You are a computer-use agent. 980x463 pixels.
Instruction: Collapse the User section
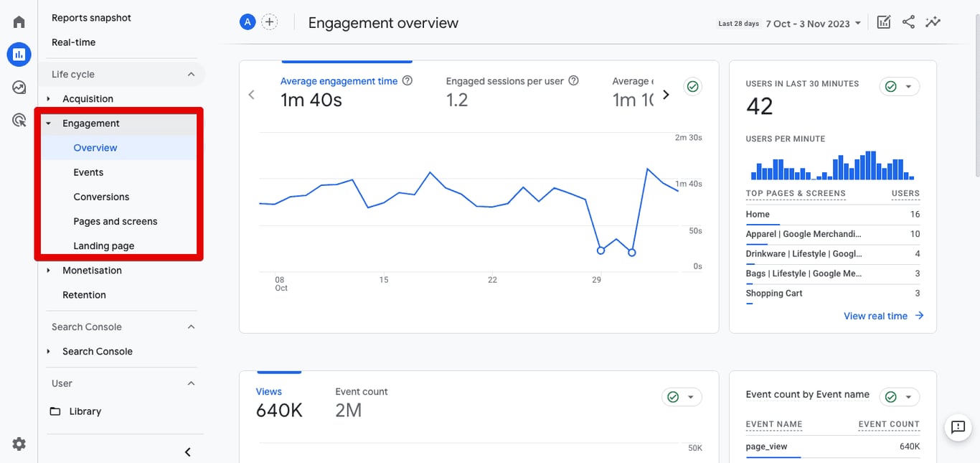coord(191,383)
